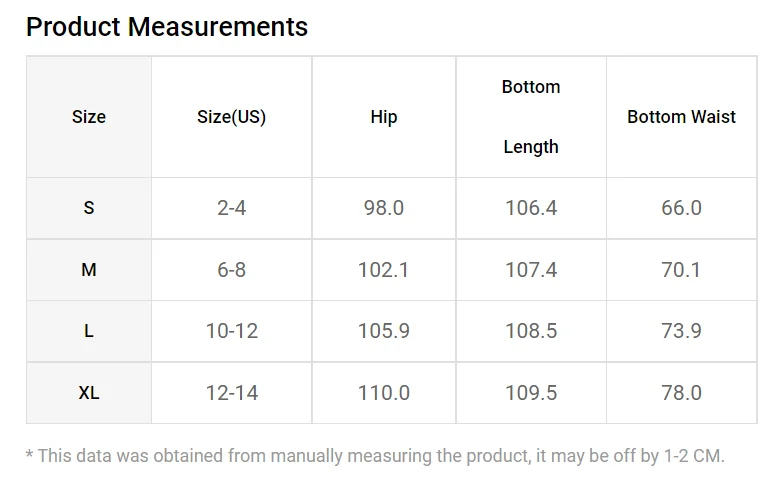Select the L size row label
Screen dimensions: 777x490
tap(89, 331)
